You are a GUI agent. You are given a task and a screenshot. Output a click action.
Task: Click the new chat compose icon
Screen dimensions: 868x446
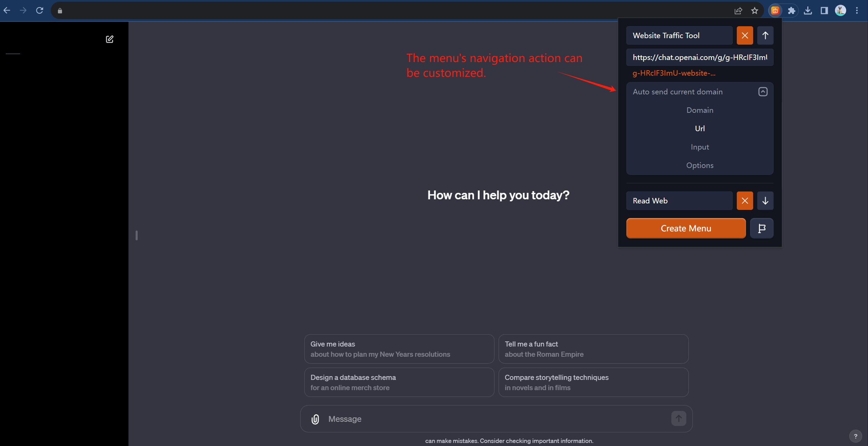(x=109, y=39)
